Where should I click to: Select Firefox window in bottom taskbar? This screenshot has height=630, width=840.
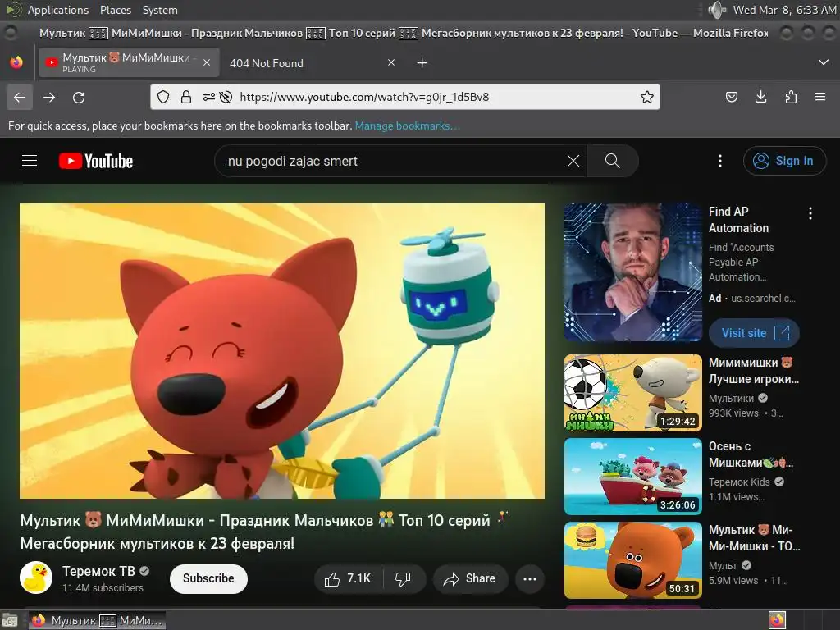tap(97, 620)
